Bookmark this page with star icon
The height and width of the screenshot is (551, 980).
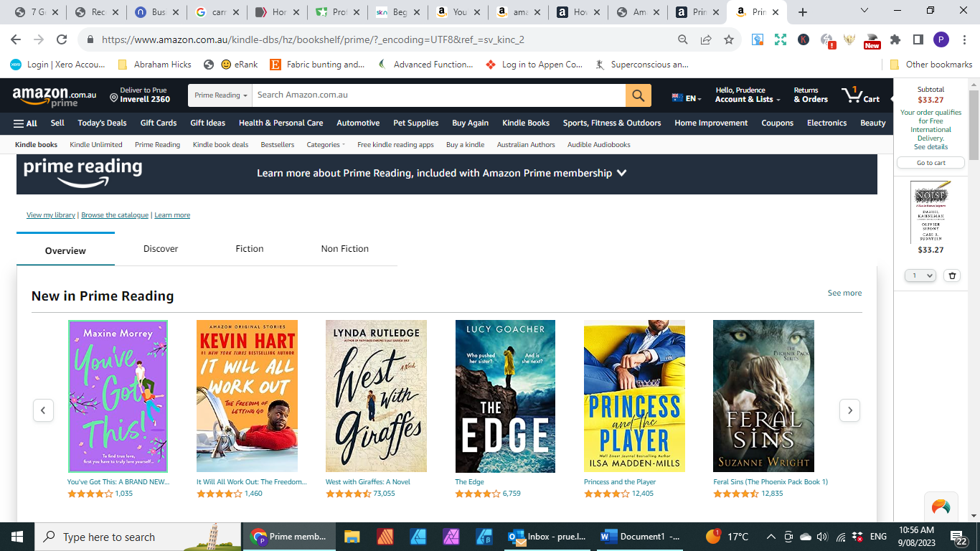[729, 39]
